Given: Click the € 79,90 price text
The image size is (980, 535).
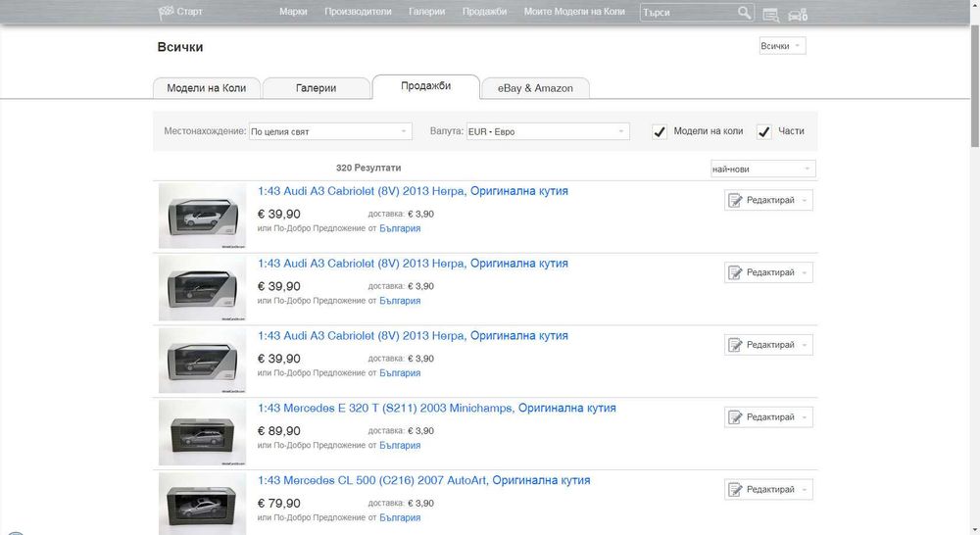Looking at the screenshot, I should click(x=278, y=504).
